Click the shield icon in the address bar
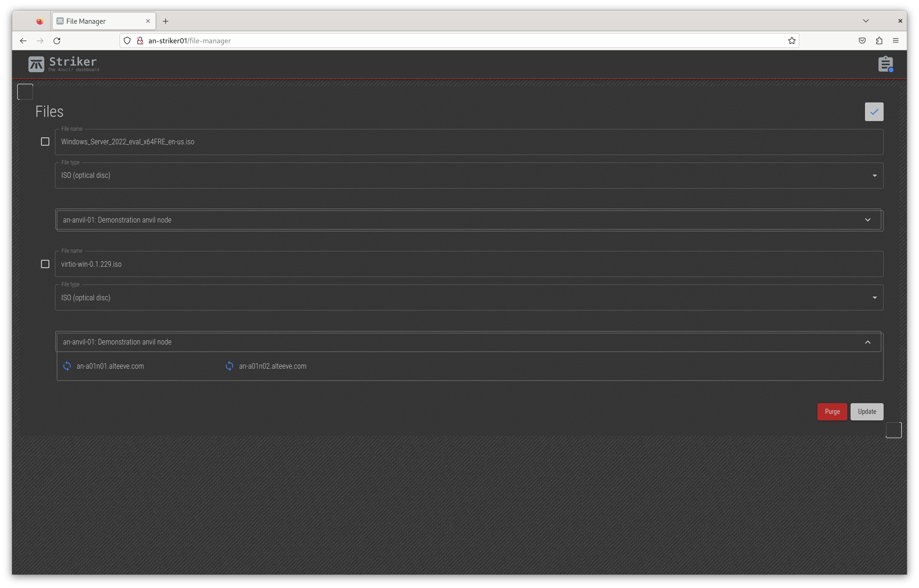Screen dimensions: 919x588 (126, 41)
